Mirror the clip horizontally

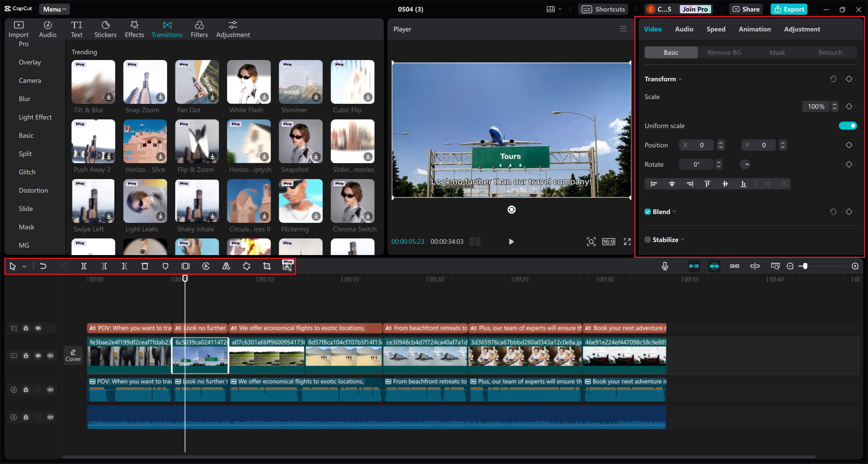click(x=226, y=266)
